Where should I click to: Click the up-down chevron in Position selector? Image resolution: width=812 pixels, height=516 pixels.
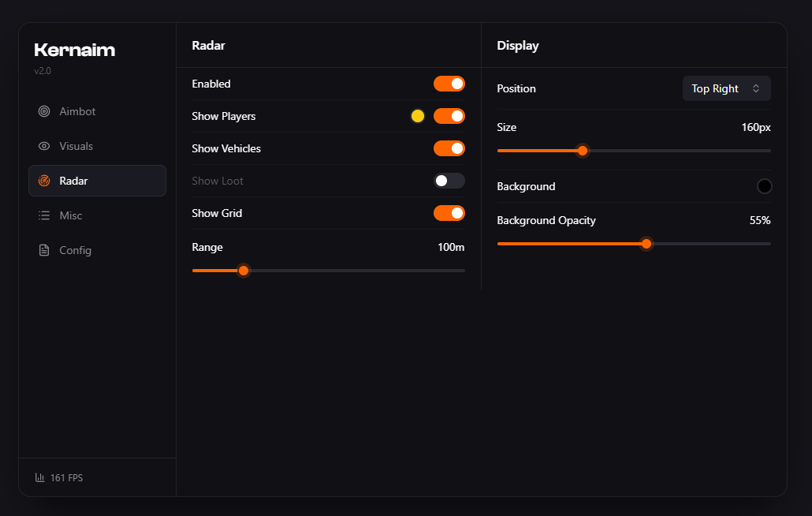click(x=756, y=88)
